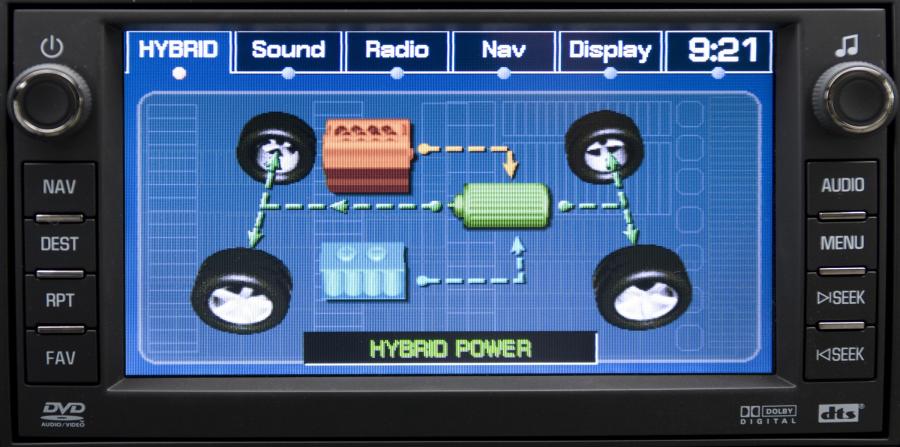This screenshot has height=447, width=900.
Task: Click the Dolby Digital logo
Action: [768, 414]
